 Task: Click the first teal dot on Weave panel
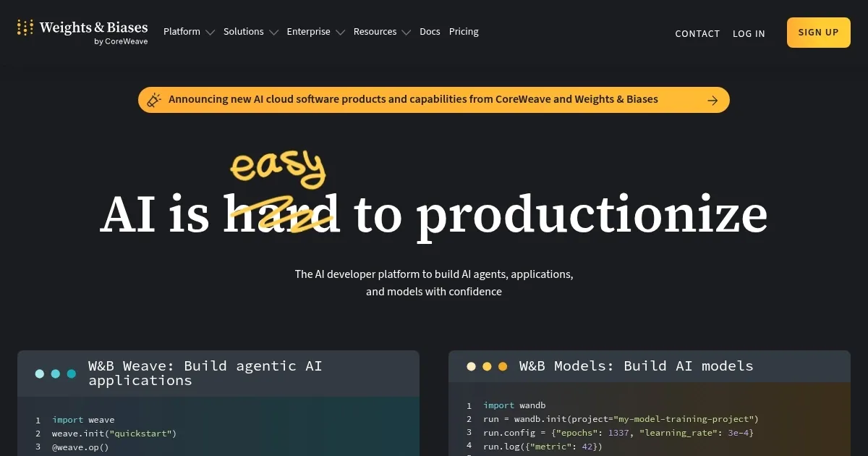(38, 373)
